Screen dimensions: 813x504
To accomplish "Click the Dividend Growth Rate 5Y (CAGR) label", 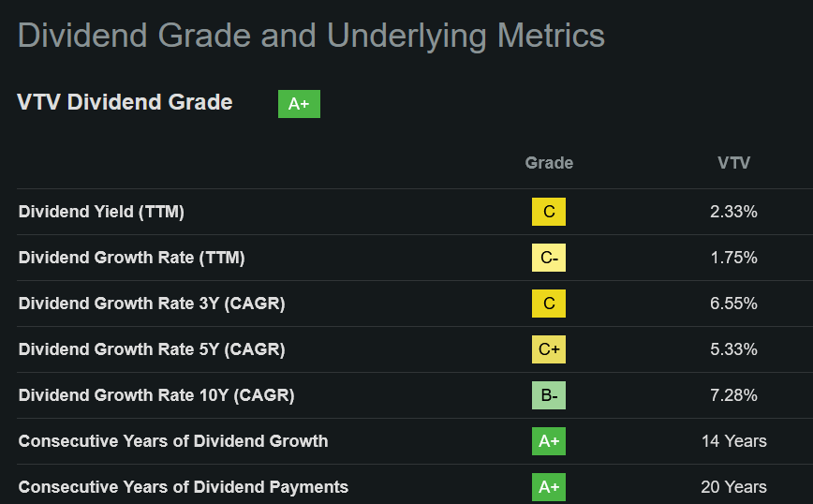I will pos(152,349).
